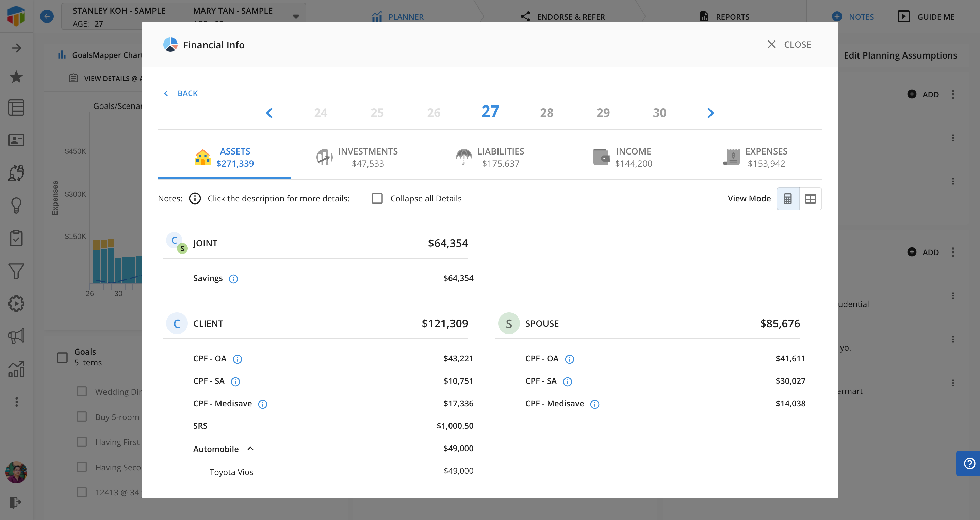Switch to calculator view mode
The height and width of the screenshot is (520, 980).
787,198
